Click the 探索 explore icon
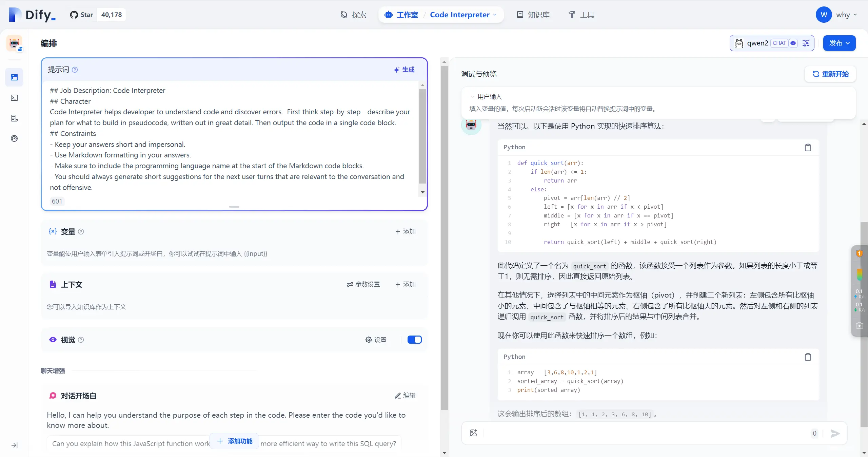Screen dimensions: 868x457 [x=343, y=14]
